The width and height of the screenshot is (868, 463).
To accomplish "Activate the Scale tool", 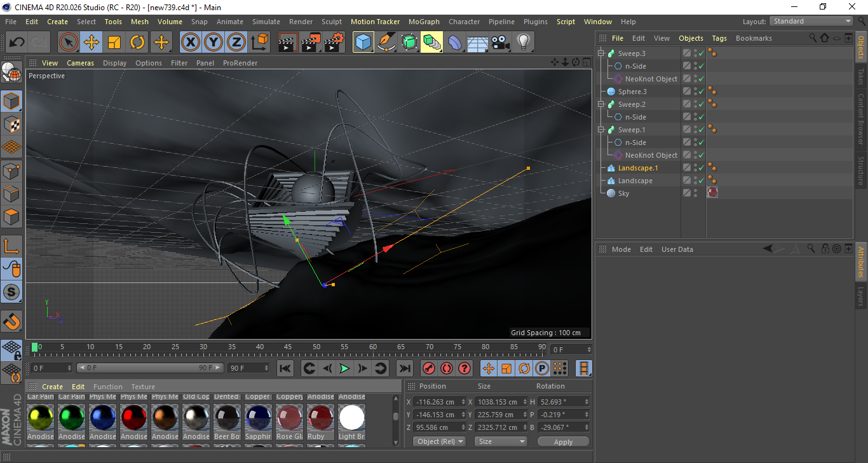I will [114, 43].
